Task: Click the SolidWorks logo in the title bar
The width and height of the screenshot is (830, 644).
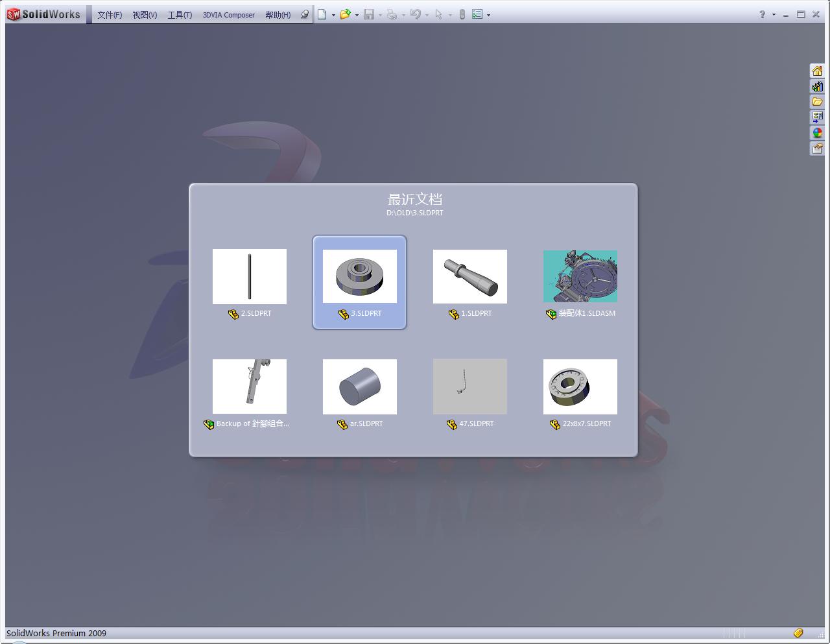Action: 43,14
